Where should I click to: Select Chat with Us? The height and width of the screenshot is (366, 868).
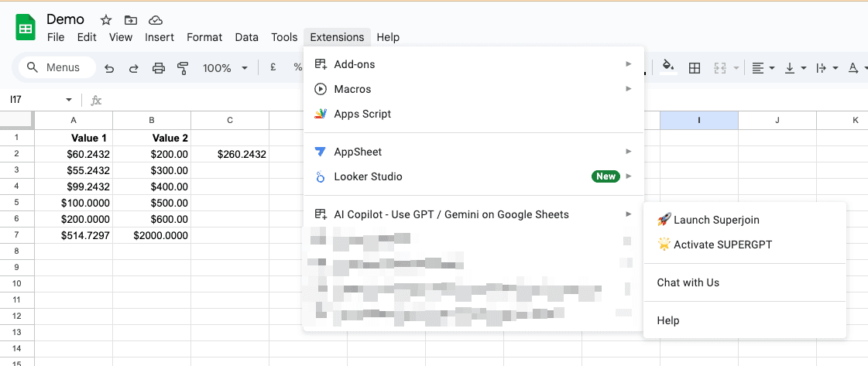tap(745, 282)
